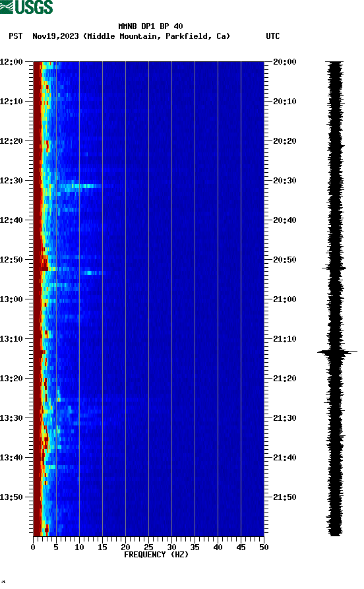
Task: Click the PST time label '12:10'
Action: (11, 102)
